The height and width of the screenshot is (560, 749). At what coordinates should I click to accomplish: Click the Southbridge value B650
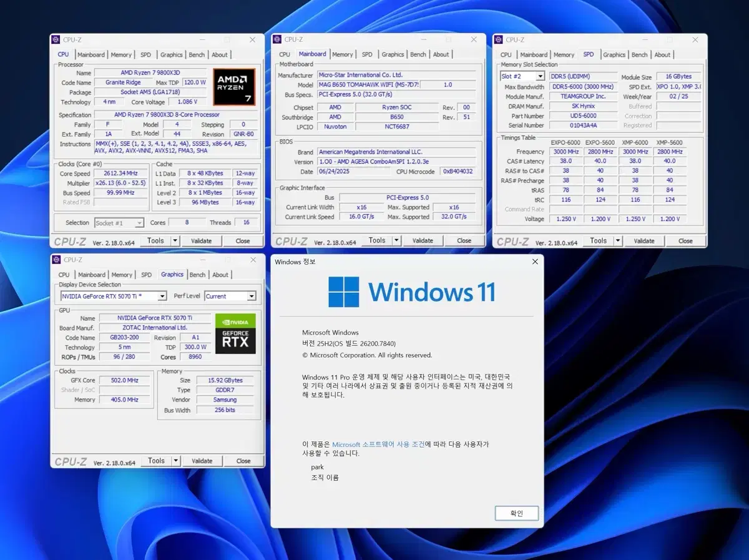coord(397,117)
